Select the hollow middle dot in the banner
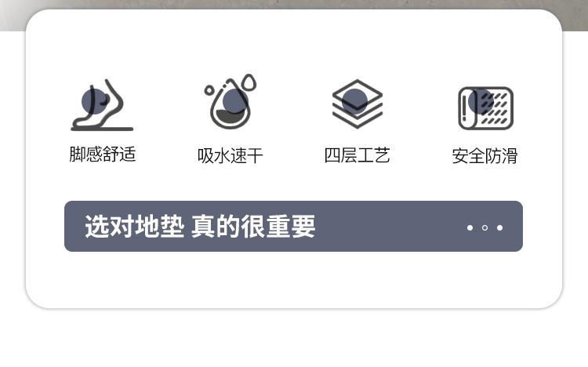This screenshot has height=367, width=588. coord(485,227)
